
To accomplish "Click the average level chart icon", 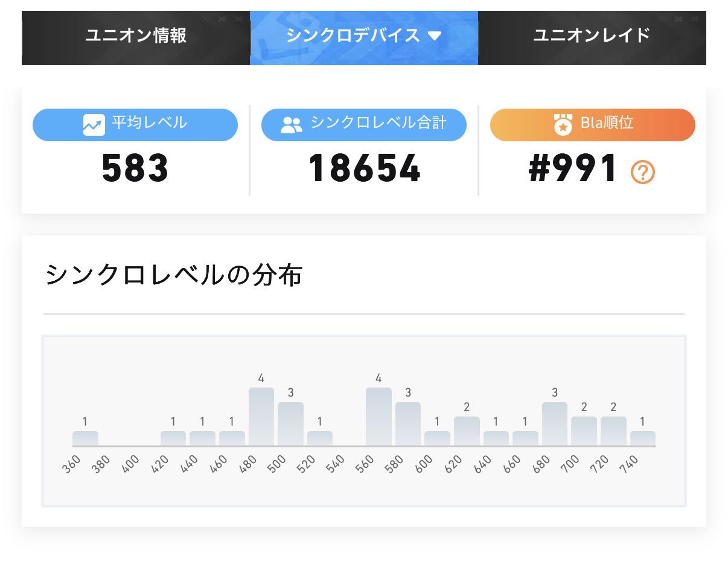I will [x=94, y=125].
